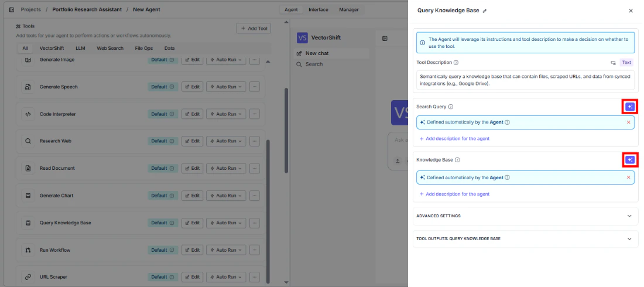Viewport: 644px width, 287px height.
Task: Edit the Run Workflow tool
Action: pyautogui.click(x=193, y=250)
